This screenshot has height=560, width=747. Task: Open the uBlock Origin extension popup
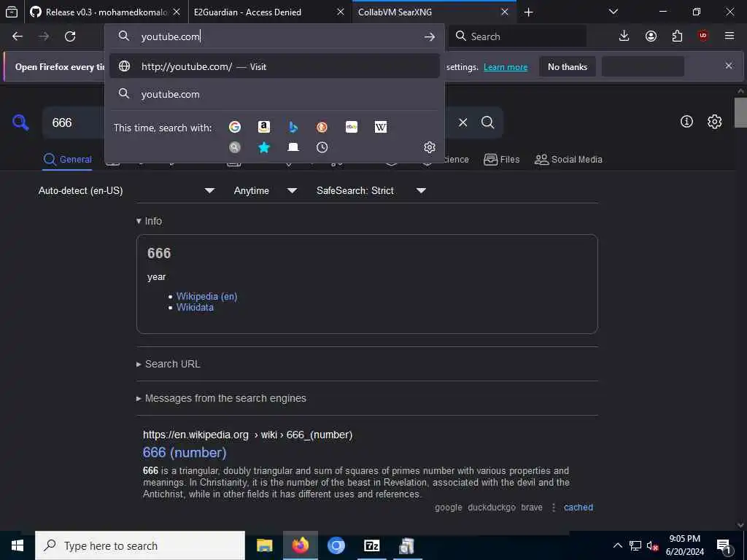click(x=703, y=36)
